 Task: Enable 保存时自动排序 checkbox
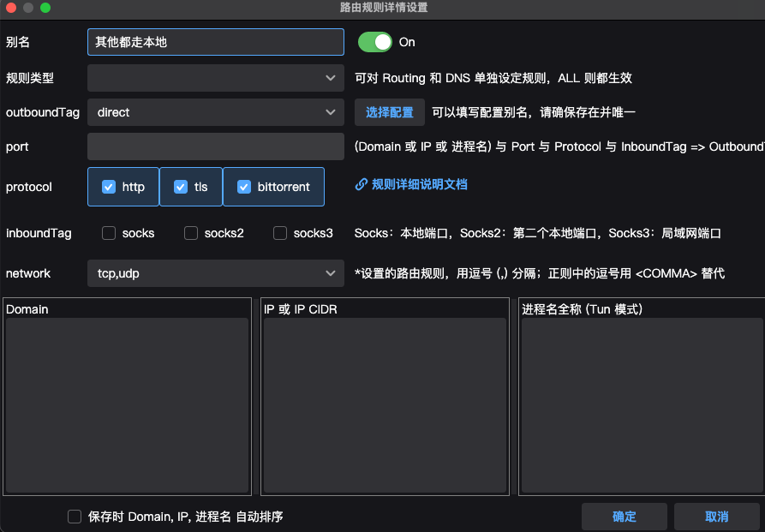tap(74, 517)
